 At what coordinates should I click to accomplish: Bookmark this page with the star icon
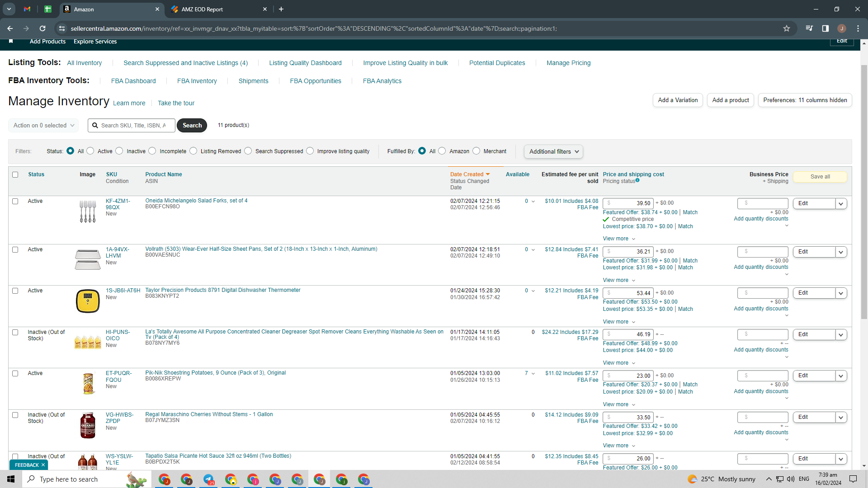[x=787, y=28]
